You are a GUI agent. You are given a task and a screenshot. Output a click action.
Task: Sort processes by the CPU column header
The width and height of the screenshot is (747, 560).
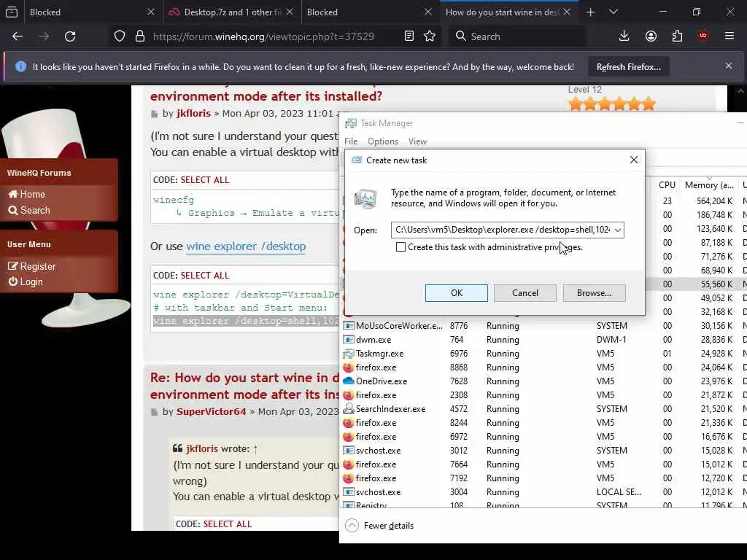(x=667, y=184)
